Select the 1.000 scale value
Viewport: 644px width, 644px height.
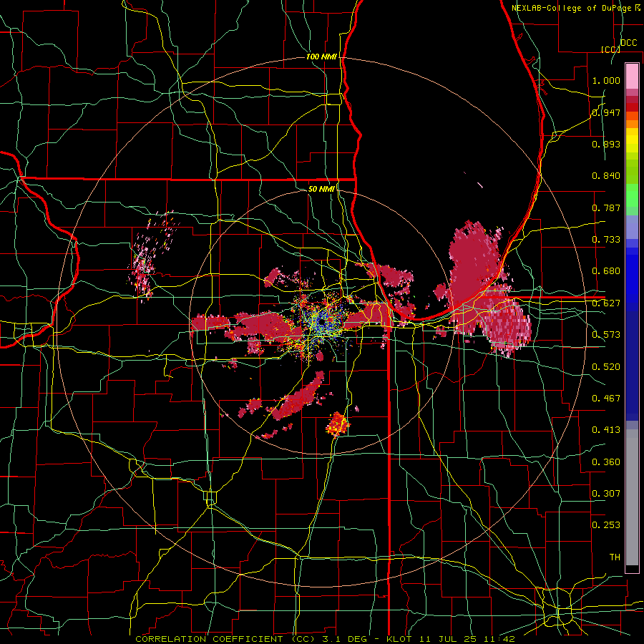606,80
